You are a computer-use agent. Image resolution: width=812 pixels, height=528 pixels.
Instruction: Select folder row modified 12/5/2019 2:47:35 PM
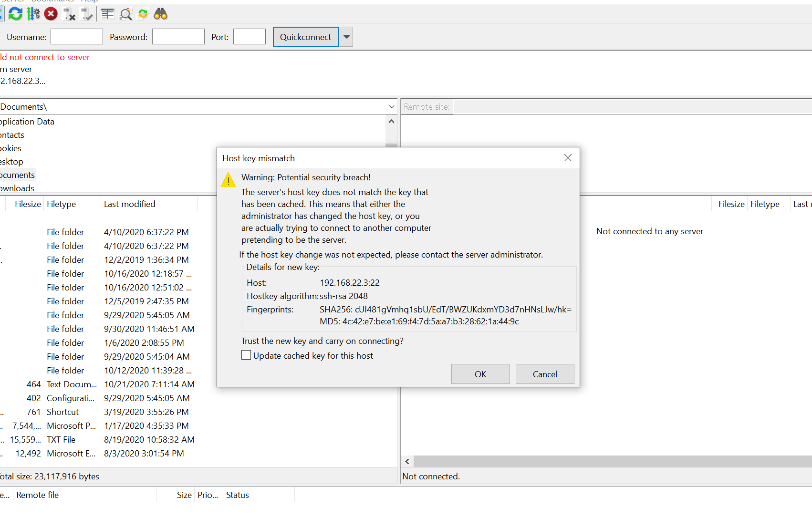click(98, 301)
